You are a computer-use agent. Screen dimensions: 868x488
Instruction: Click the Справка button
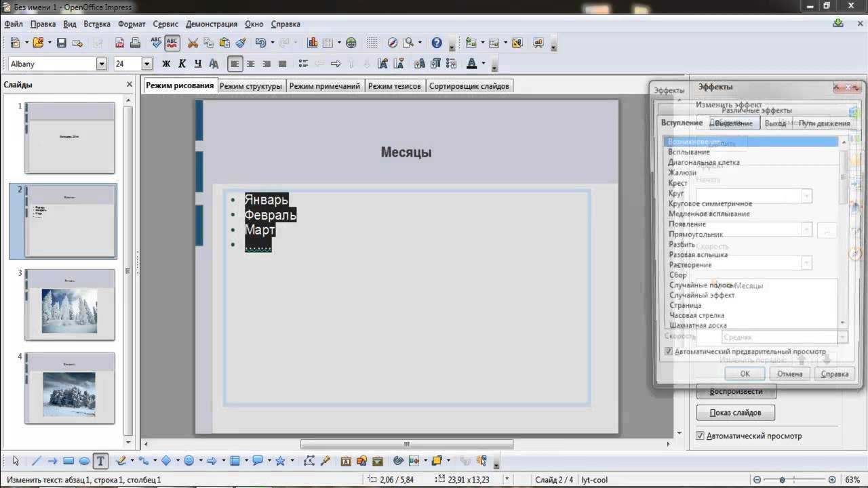point(835,373)
